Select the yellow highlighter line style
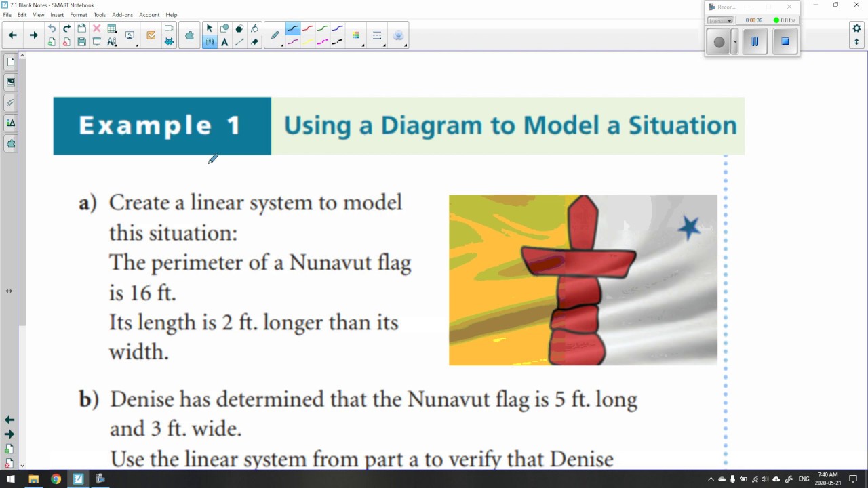Image resolution: width=868 pixels, height=488 pixels. (x=308, y=42)
